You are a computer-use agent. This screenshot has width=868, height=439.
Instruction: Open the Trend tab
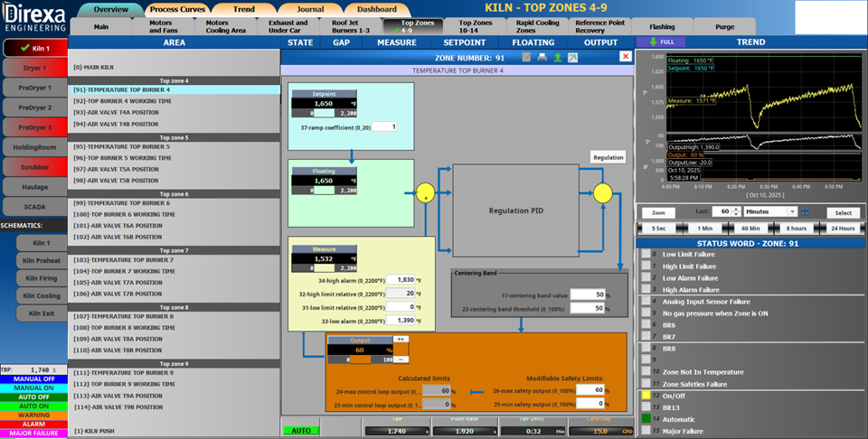tap(243, 9)
